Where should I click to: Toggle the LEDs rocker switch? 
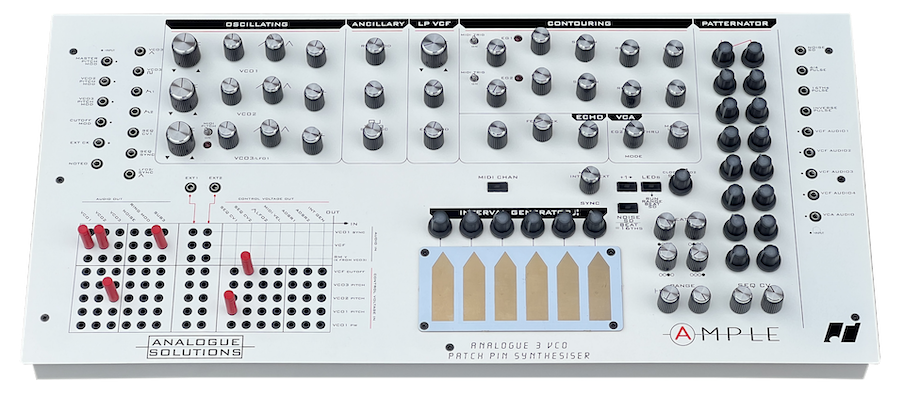coord(650,186)
